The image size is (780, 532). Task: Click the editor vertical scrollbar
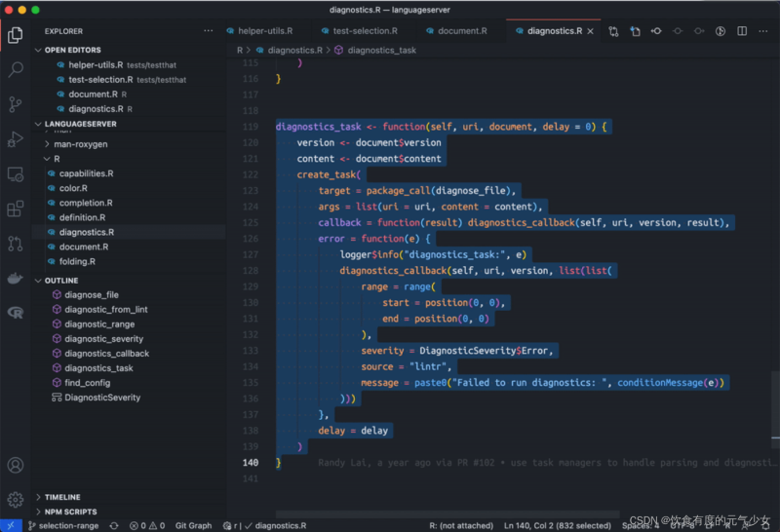pos(775,406)
